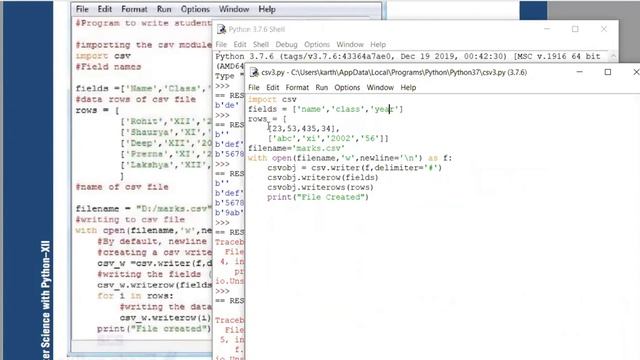This screenshot has height=360, width=640.
Task: Click the ['abc','xi','2002','56']] line
Action: tap(328, 138)
